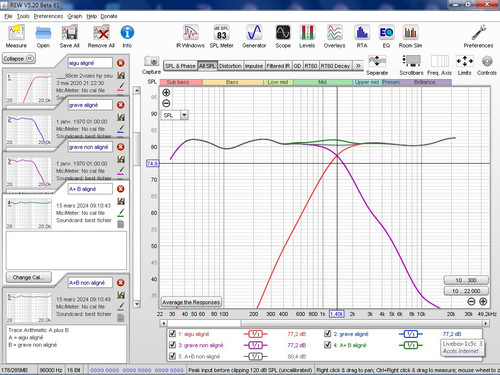Open smoothing selector for A+ B aligné trace
The width and height of the screenshot is (500, 375).
[x=411, y=345]
